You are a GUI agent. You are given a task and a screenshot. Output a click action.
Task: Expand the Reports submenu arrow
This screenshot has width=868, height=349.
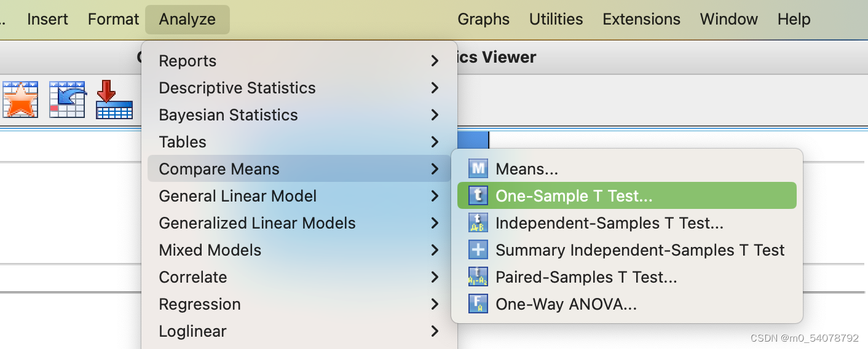point(435,61)
